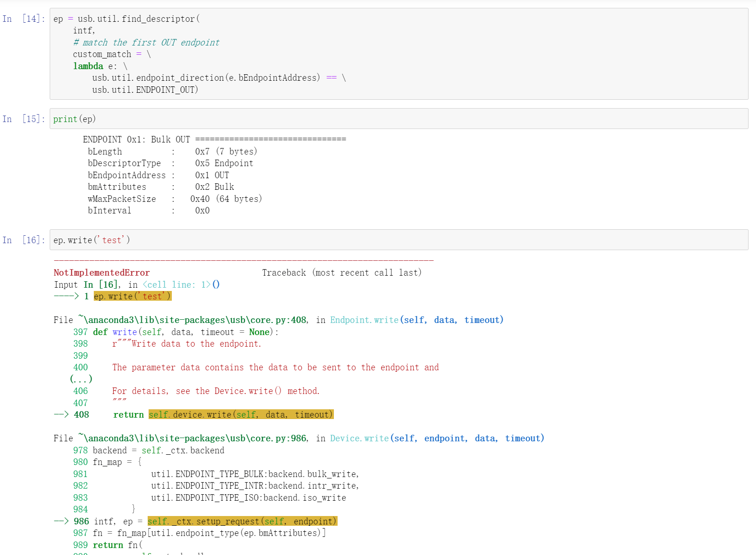
Task: Click line 397 'def write' definition
Action: [176, 332]
